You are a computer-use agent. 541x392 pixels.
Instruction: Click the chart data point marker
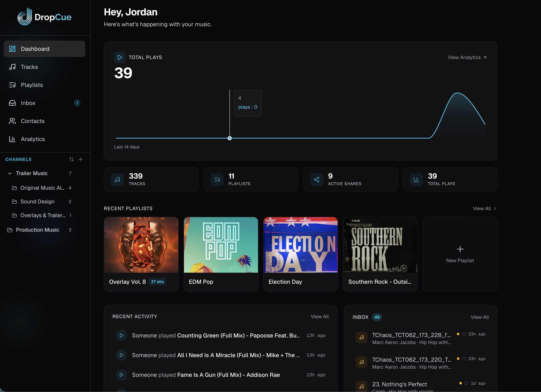tap(229, 138)
